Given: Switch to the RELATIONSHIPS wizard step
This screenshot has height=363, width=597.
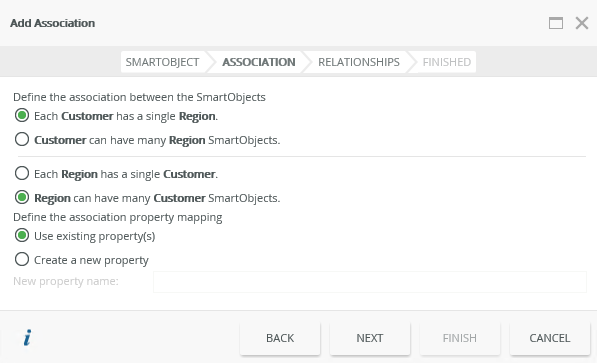Looking at the screenshot, I should click(359, 62).
